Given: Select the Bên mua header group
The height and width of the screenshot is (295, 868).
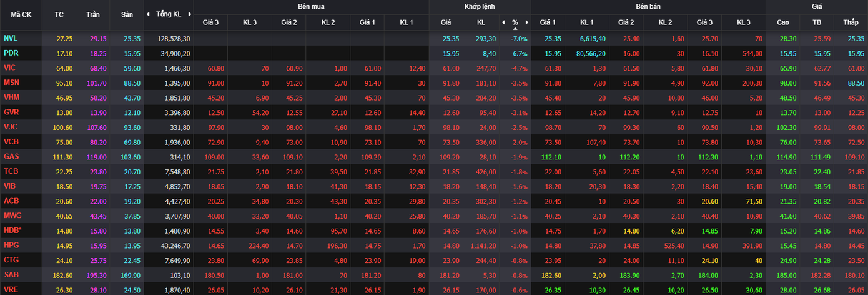Looking at the screenshot, I should pos(311,7).
